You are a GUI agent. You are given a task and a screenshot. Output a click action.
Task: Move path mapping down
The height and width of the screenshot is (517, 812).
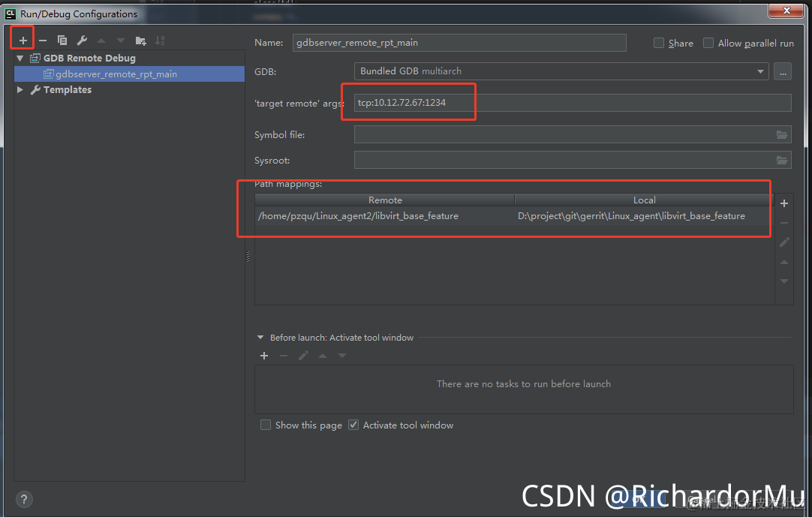pos(784,281)
